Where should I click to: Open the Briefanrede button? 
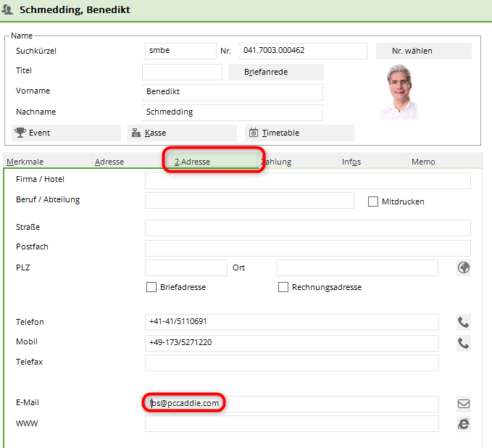click(276, 72)
